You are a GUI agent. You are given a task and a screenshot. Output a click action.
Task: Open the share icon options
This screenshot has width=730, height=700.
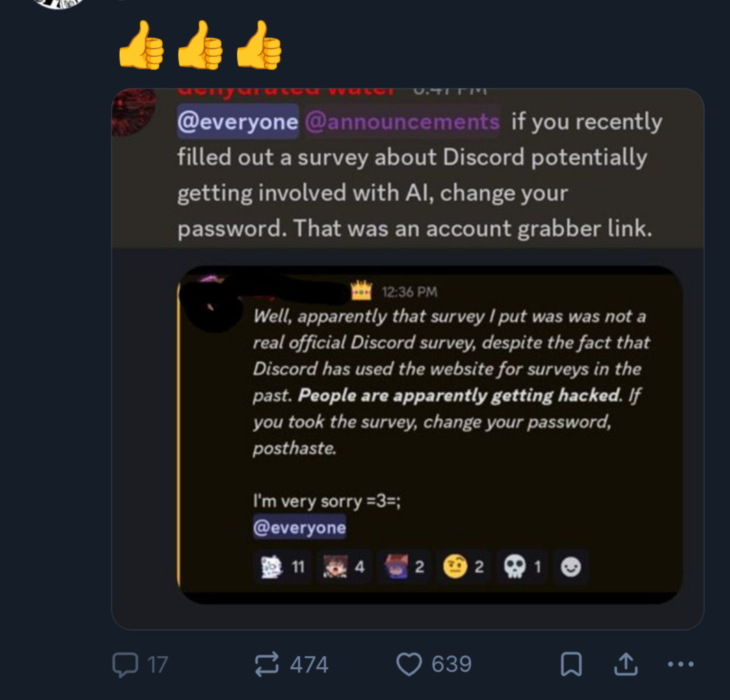[x=625, y=664]
